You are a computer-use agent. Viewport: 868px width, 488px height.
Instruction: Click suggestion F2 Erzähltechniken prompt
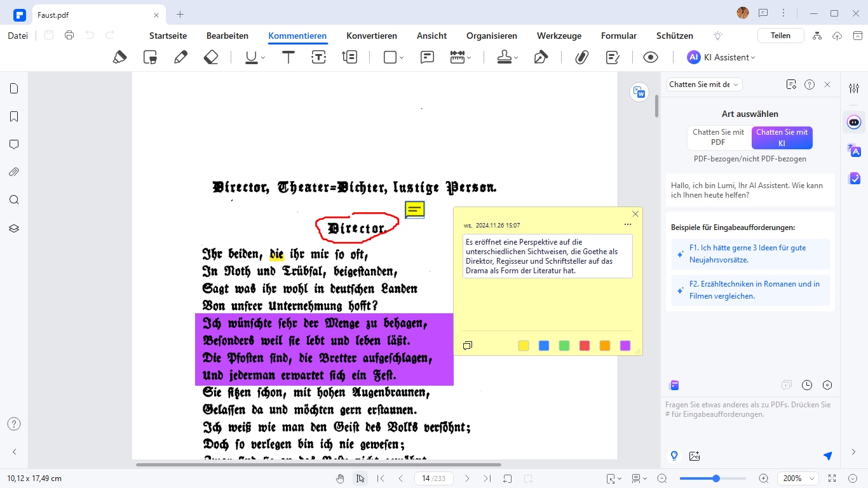pyautogui.click(x=750, y=290)
